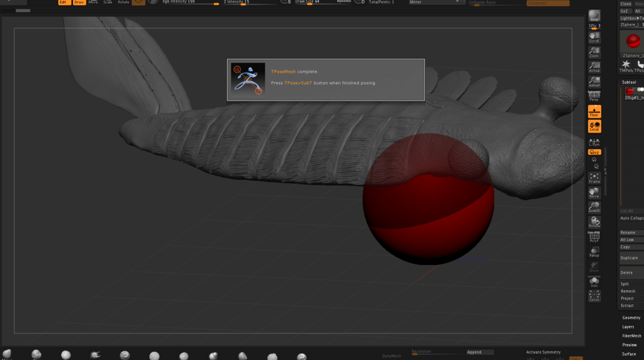
Task: Click the D icon before TotalPoints
Action: coord(360,2)
